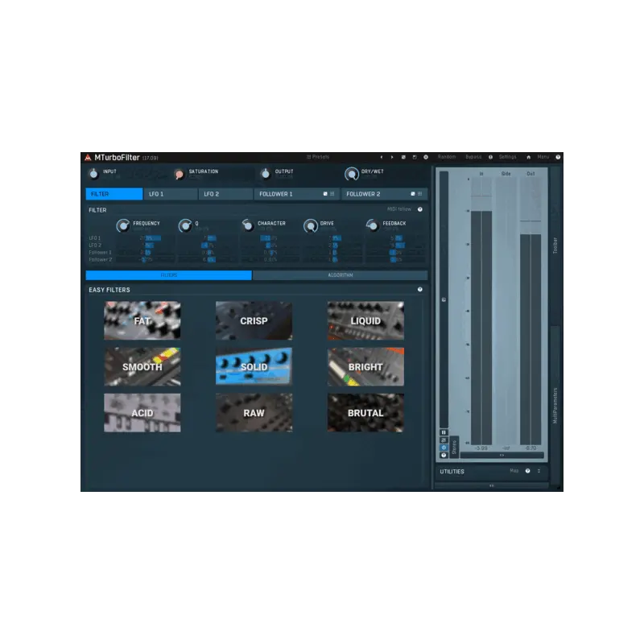Open the Menu button

click(x=543, y=157)
